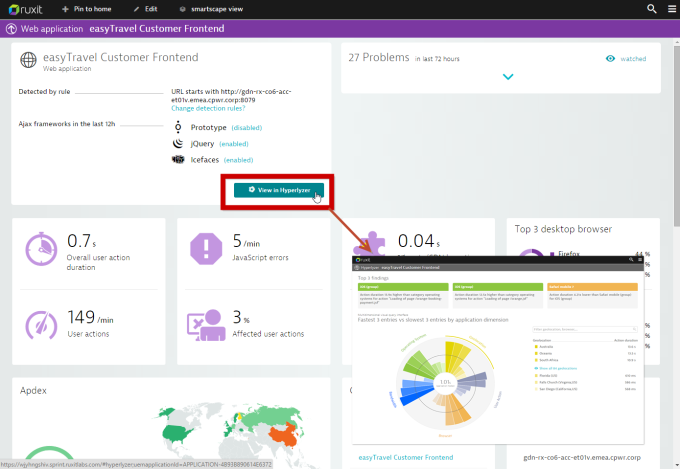Toggle Prototype (disabled) setting
This screenshot has height=469, width=680.
(x=246, y=128)
